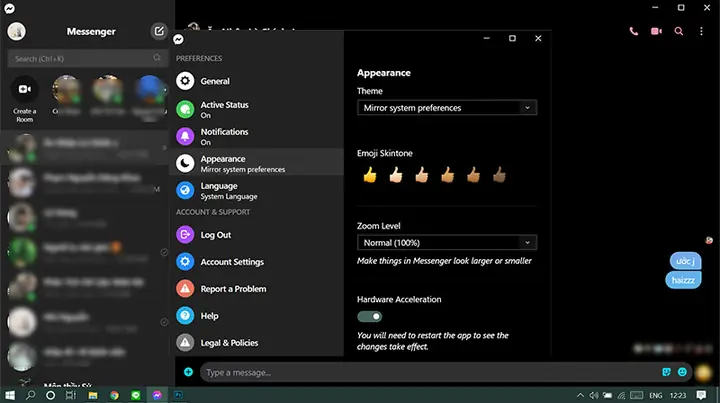Start a voice call
The height and width of the screenshot is (403, 720).
coord(634,31)
